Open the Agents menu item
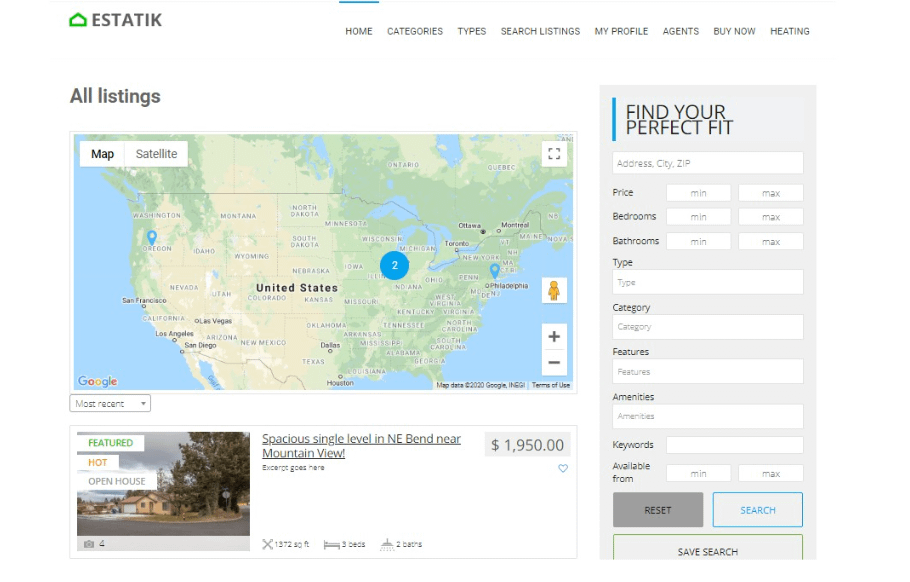The image size is (910, 582). [x=681, y=31]
